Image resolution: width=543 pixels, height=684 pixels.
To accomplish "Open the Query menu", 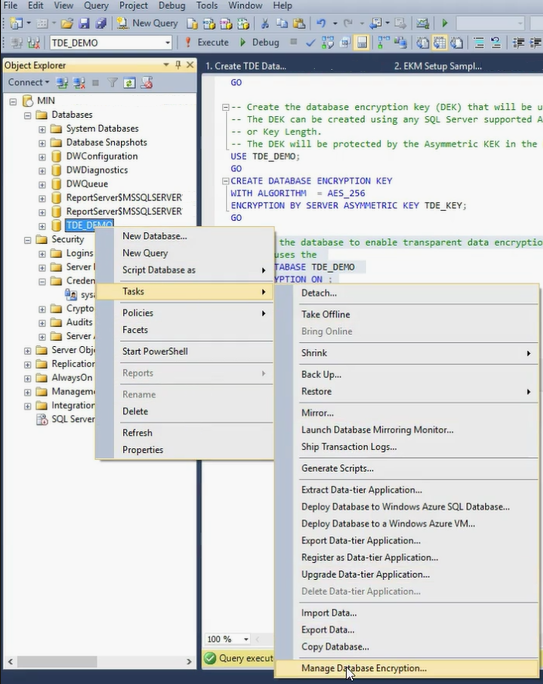I will point(96,6).
